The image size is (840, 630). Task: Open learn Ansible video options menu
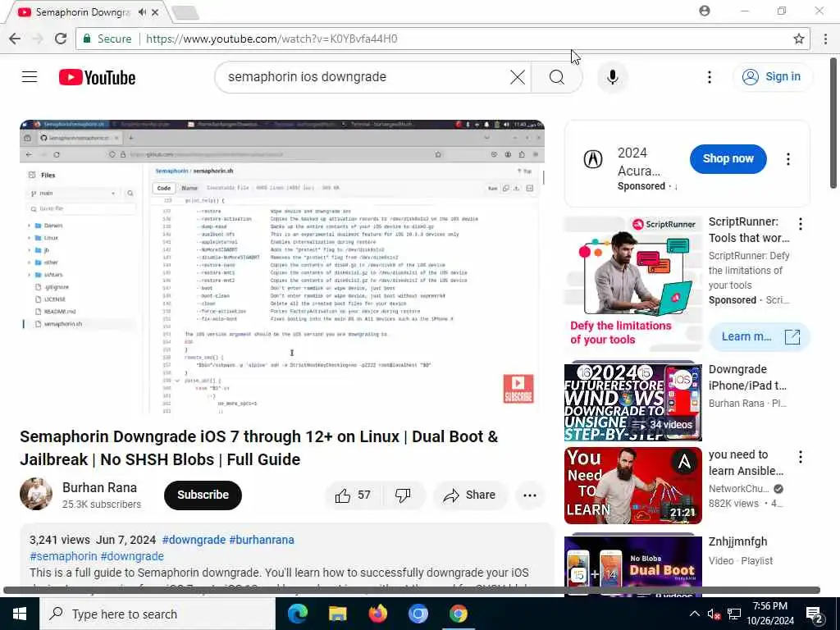point(801,457)
